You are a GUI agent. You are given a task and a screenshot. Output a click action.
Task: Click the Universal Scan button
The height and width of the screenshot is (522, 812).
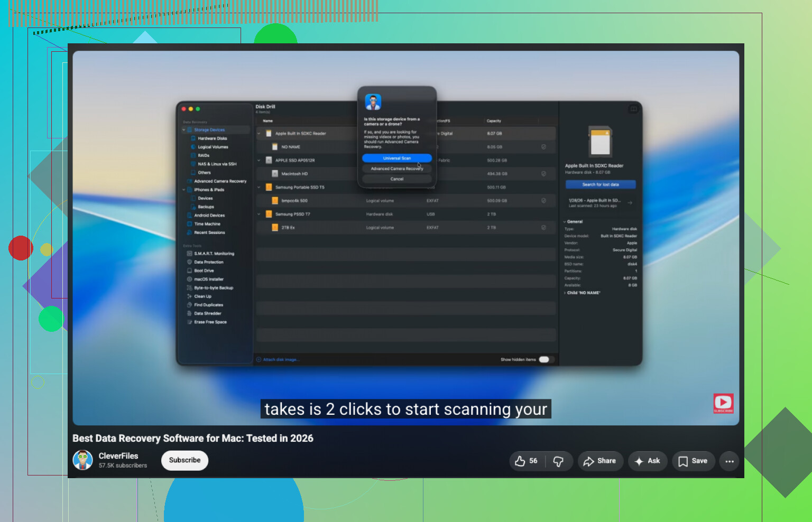pos(397,159)
